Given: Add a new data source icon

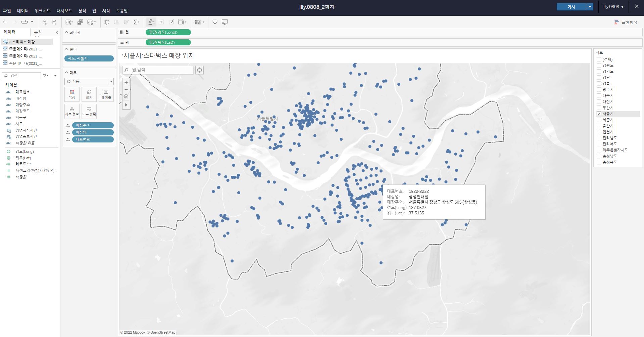Looking at the screenshot, I should click(45, 22).
